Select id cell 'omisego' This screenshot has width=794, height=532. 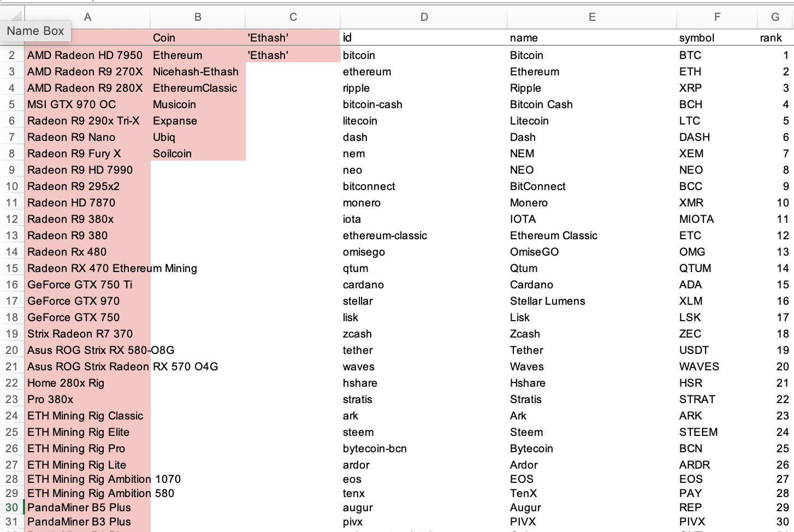[424, 252]
